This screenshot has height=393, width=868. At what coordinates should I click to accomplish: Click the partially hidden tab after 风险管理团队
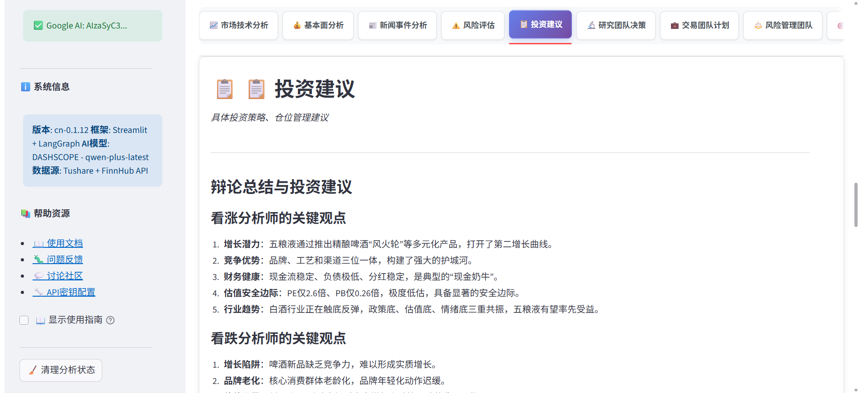[x=836, y=25]
